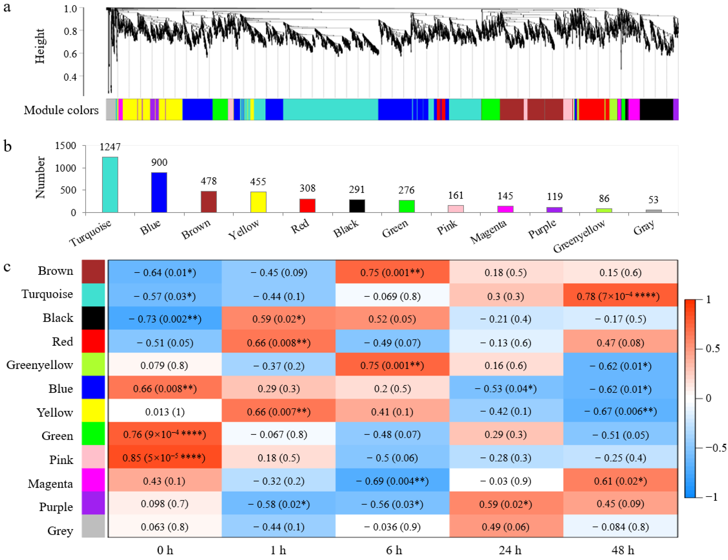Click the 0 h column label
Viewport: 728px width, 560px height.
pyautogui.click(x=165, y=550)
